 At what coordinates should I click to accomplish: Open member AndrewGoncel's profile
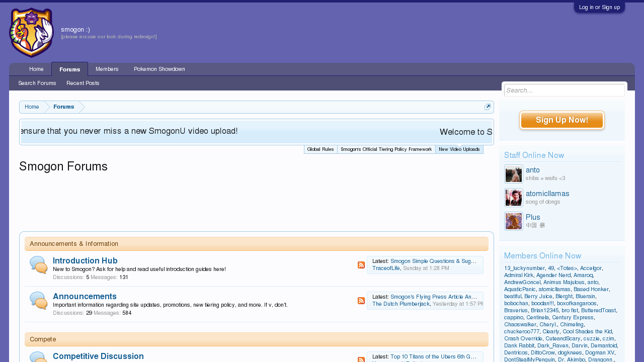pos(522,282)
